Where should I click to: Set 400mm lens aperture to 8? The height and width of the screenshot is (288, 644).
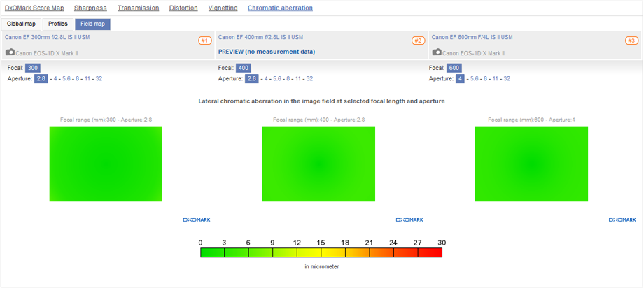click(x=288, y=79)
